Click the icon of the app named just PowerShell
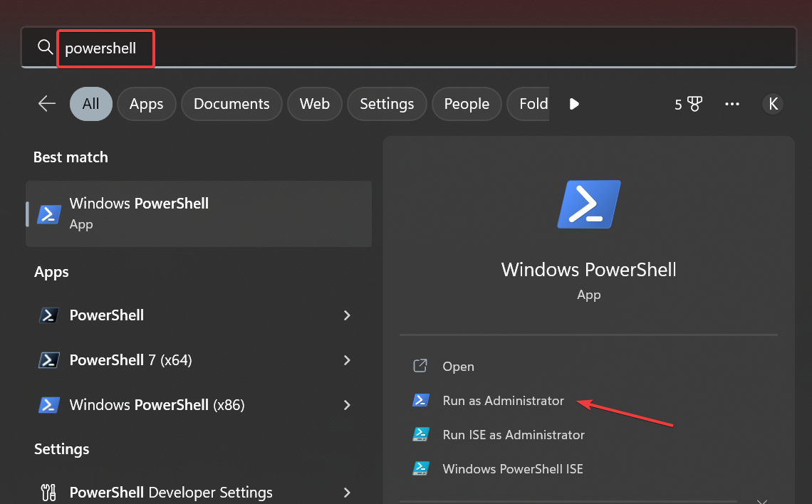812x504 pixels. point(49,315)
